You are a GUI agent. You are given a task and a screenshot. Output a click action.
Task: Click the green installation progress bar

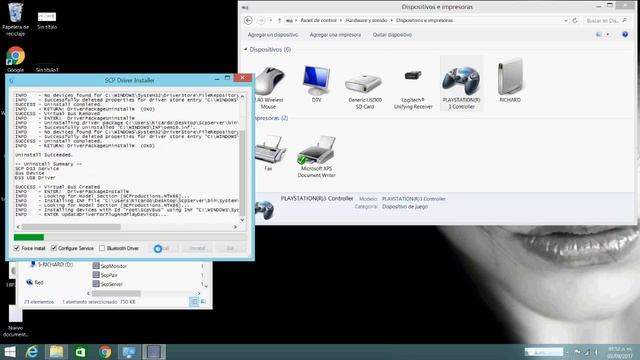(x=29, y=237)
